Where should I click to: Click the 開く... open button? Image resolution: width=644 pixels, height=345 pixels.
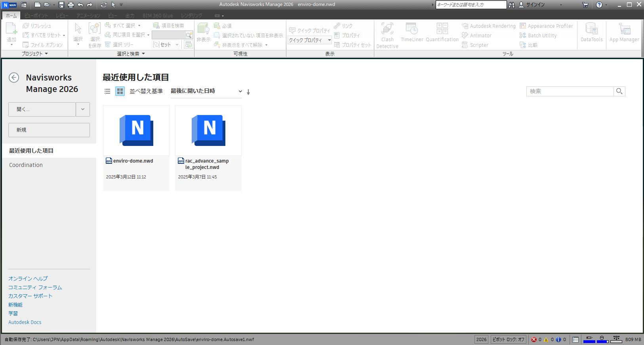point(42,109)
